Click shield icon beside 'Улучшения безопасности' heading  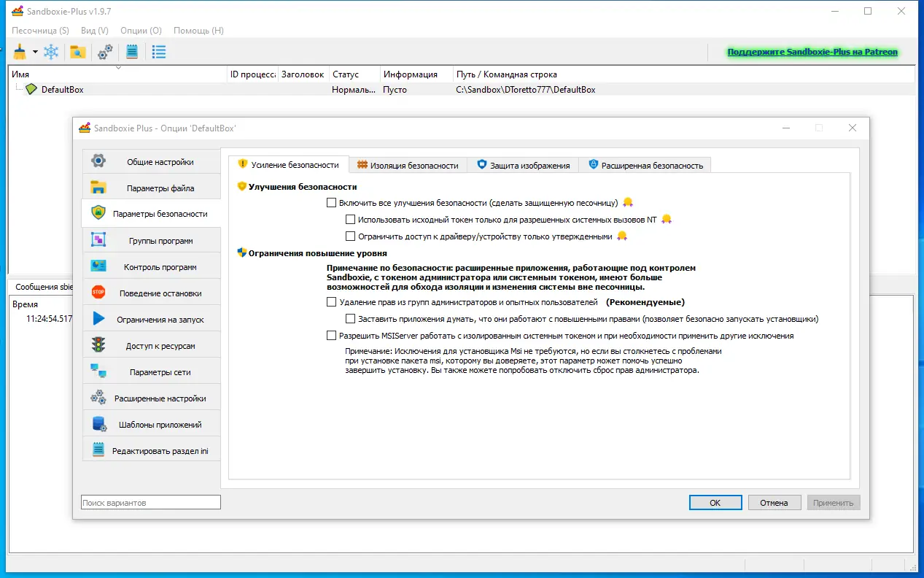[242, 186]
